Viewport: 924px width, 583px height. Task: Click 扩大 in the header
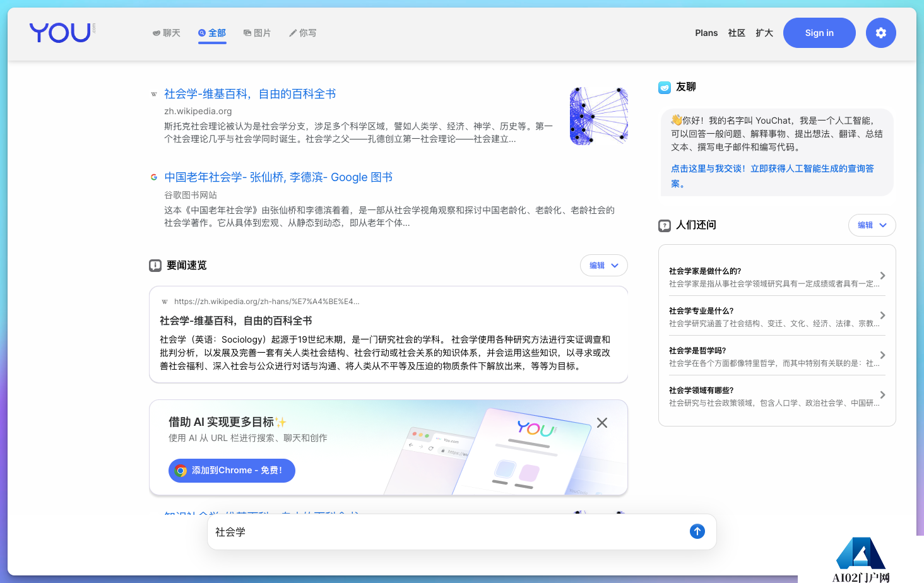[764, 33]
